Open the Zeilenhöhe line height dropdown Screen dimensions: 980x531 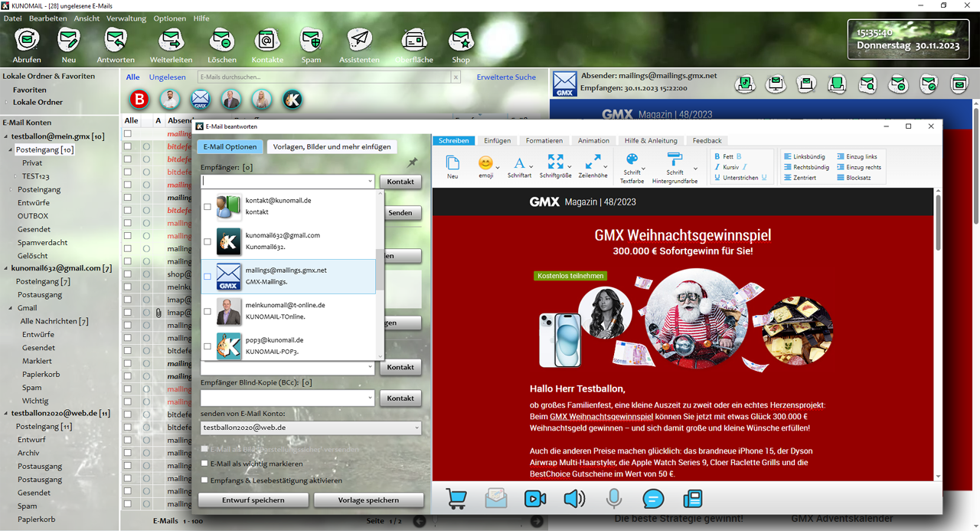click(605, 167)
